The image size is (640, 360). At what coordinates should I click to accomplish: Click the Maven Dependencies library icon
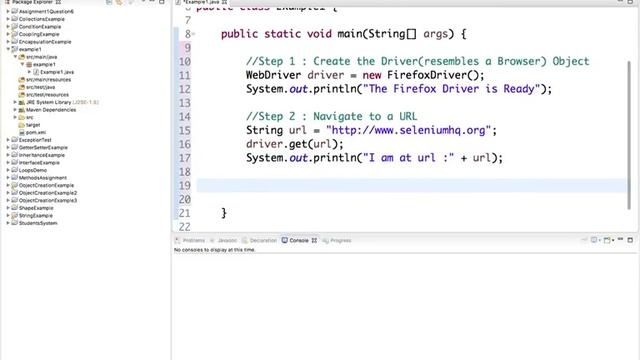[x=22, y=110]
